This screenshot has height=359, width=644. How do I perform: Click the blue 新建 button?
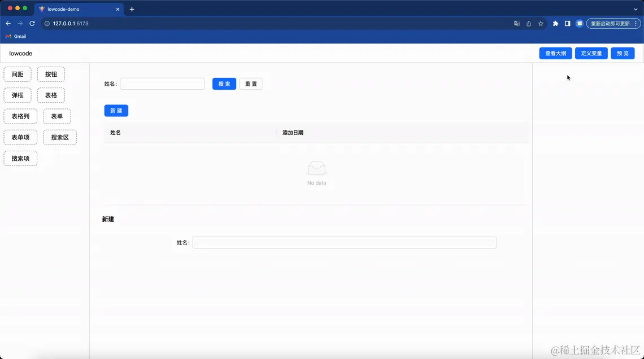click(116, 111)
